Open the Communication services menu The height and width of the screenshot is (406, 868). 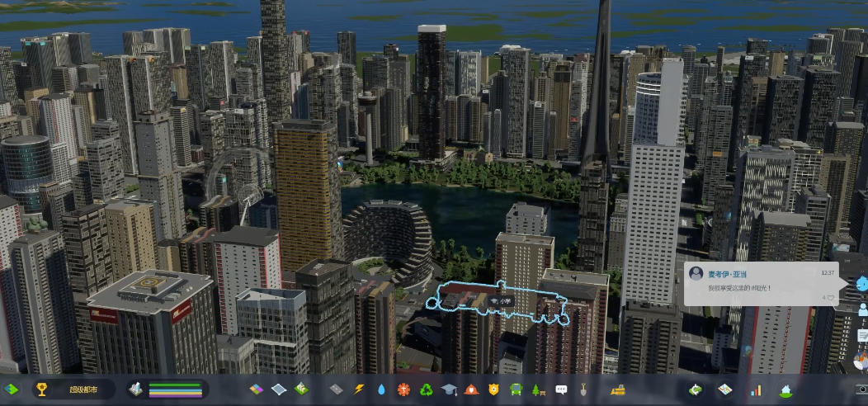561,389
